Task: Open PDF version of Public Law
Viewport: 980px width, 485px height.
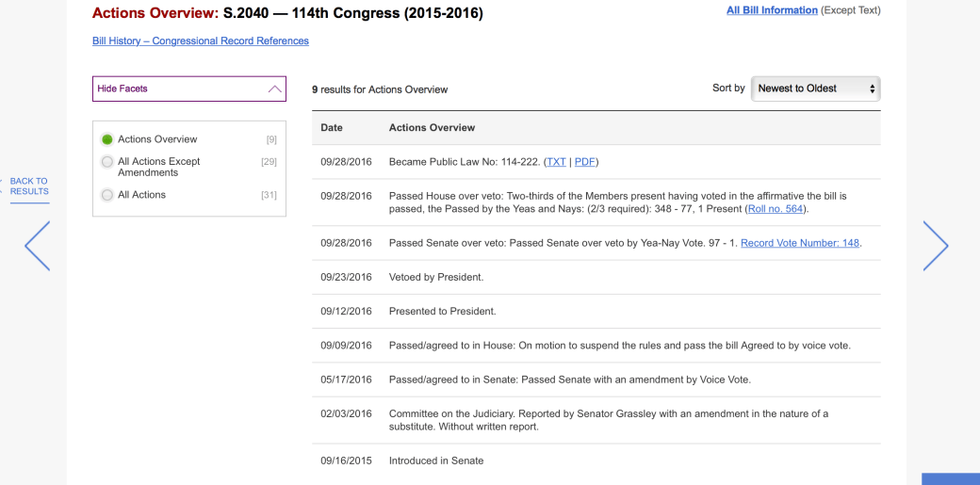Action: [585, 162]
